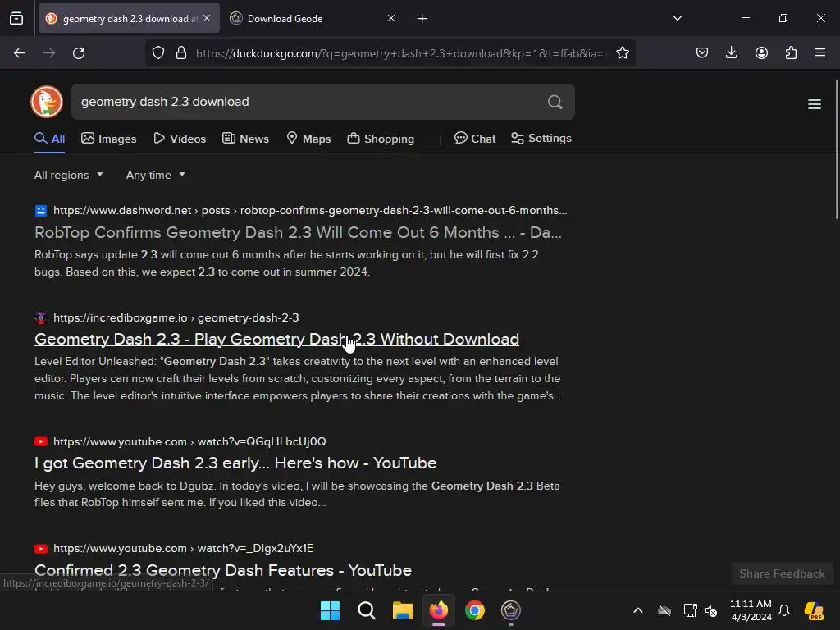Open RobTop Confirms Geometry Dash 2.3 result
The image size is (840, 630).
[298, 232]
